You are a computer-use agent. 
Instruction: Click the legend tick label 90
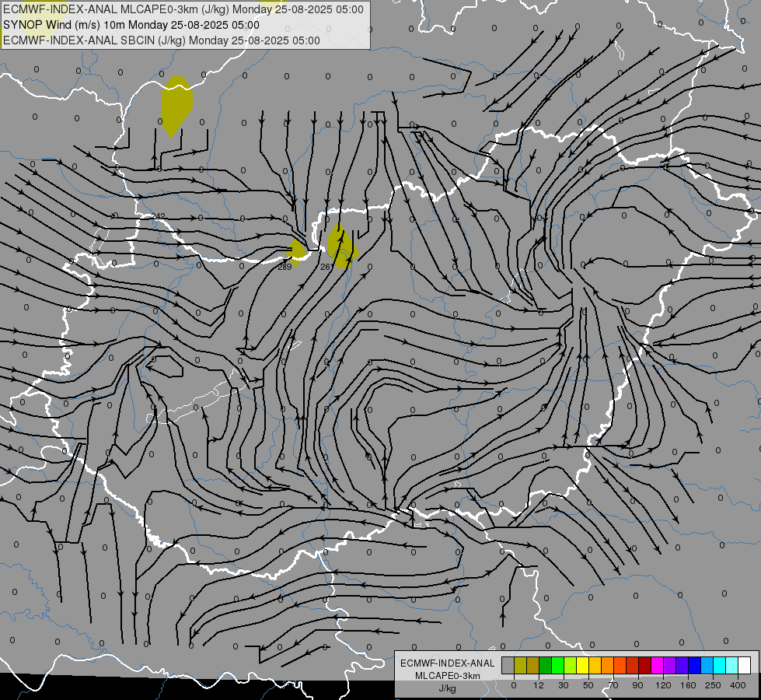pyautogui.click(x=637, y=685)
